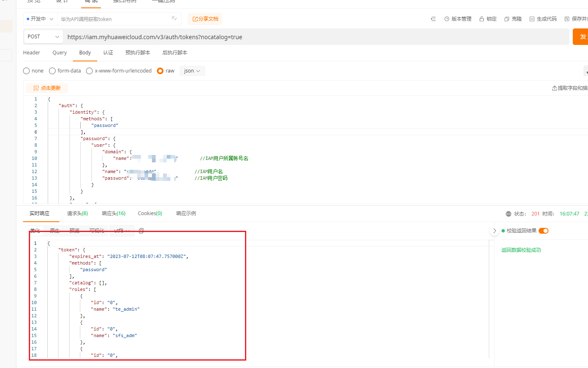Screen dimensions: 588x368
Task: Switch response view to 美化
Action: (35, 231)
